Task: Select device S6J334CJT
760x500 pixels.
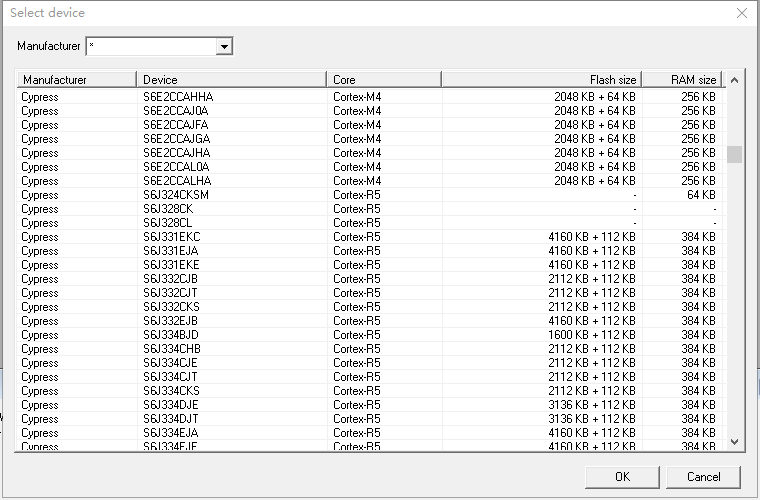Action: coord(170,378)
